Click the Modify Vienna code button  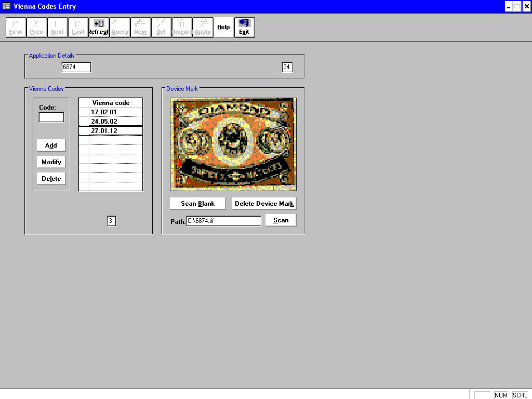pyautogui.click(x=50, y=162)
